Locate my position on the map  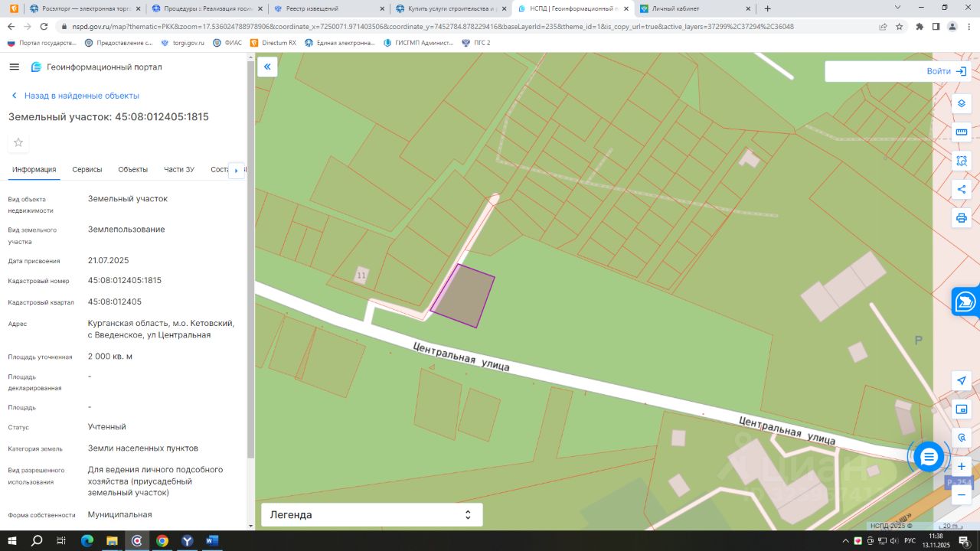[x=962, y=381]
